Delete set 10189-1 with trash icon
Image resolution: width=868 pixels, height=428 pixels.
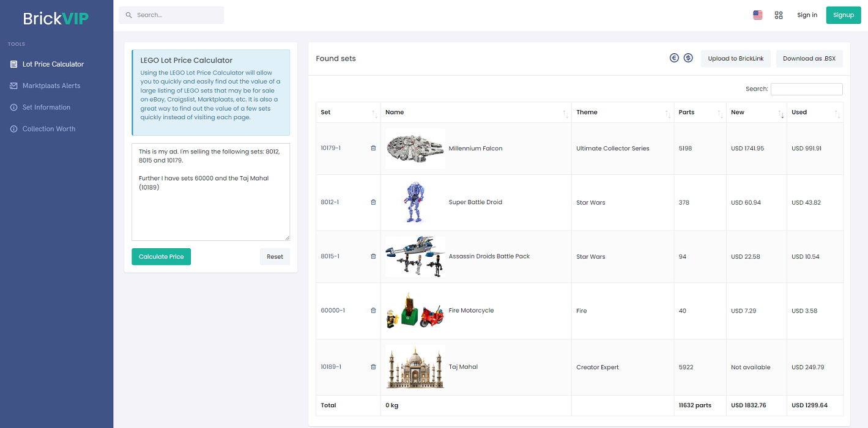(x=373, y=367)
